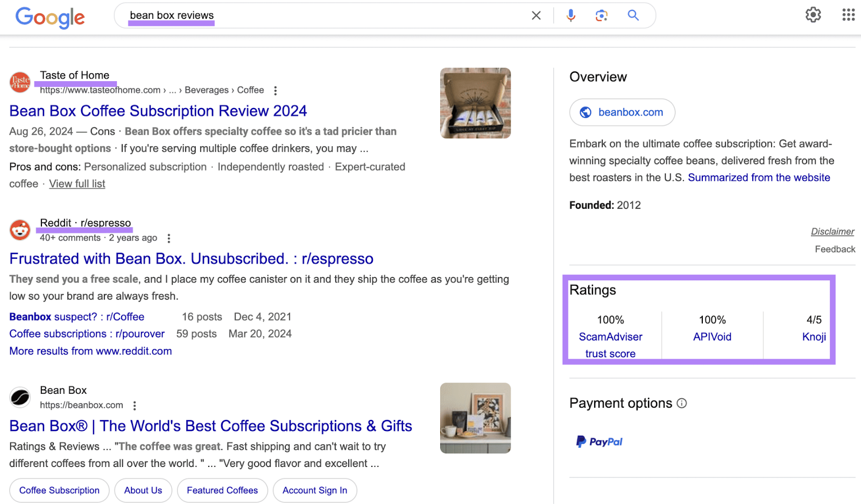861x504 pixels.
Task: Open the info tooltip beside Payment options
Action: (682, 403)
